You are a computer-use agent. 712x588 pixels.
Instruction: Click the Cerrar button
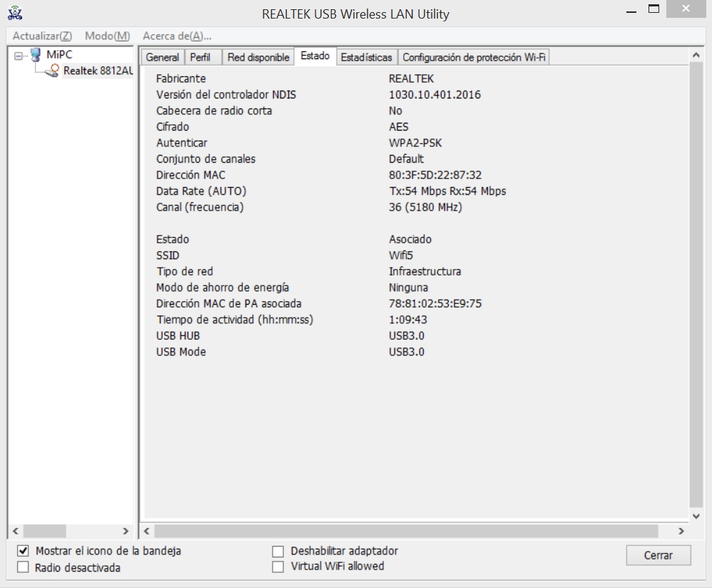658,555
